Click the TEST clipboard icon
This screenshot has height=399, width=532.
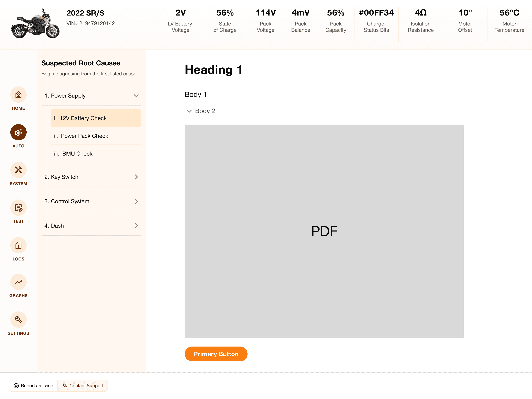click(18, 208)
